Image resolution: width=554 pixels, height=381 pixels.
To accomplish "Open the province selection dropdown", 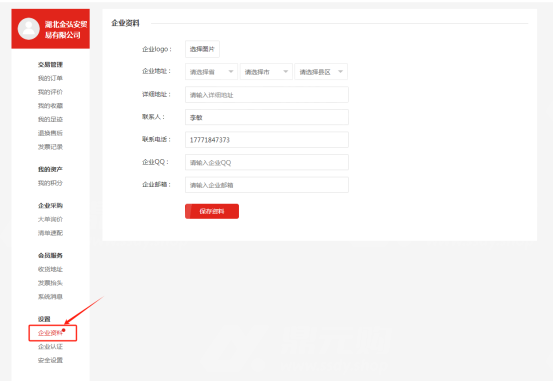I will coord(211,72).
